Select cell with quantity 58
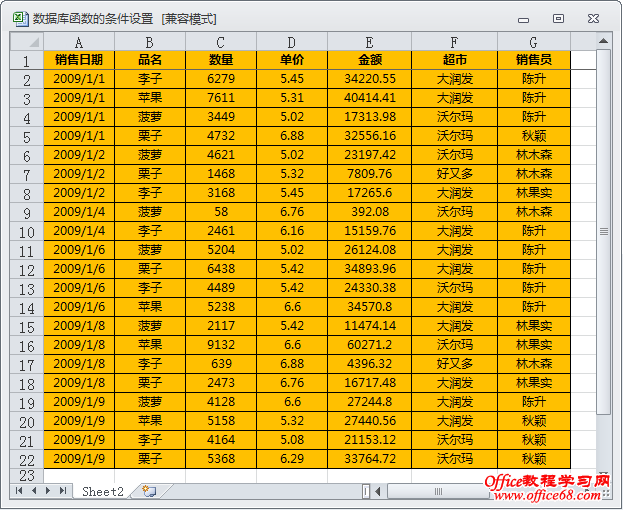 point(221,212)
